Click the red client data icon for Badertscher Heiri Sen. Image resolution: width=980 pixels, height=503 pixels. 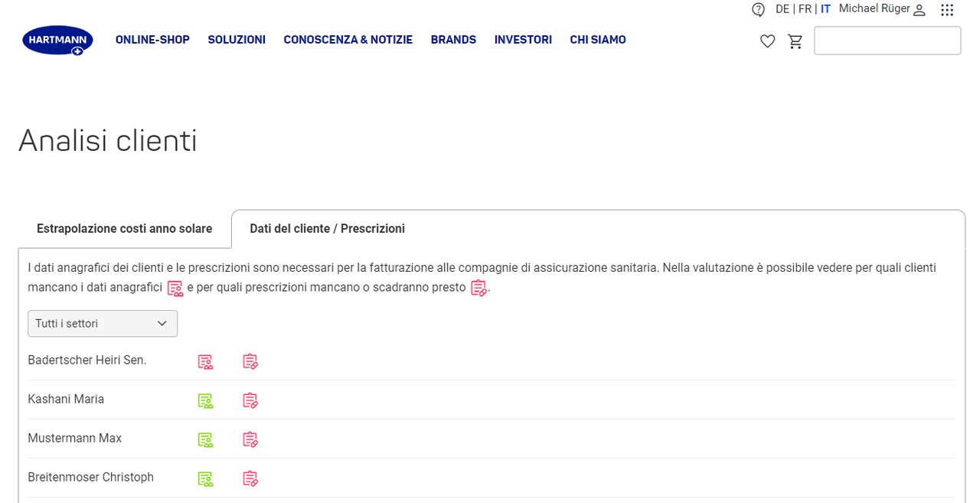205,361
